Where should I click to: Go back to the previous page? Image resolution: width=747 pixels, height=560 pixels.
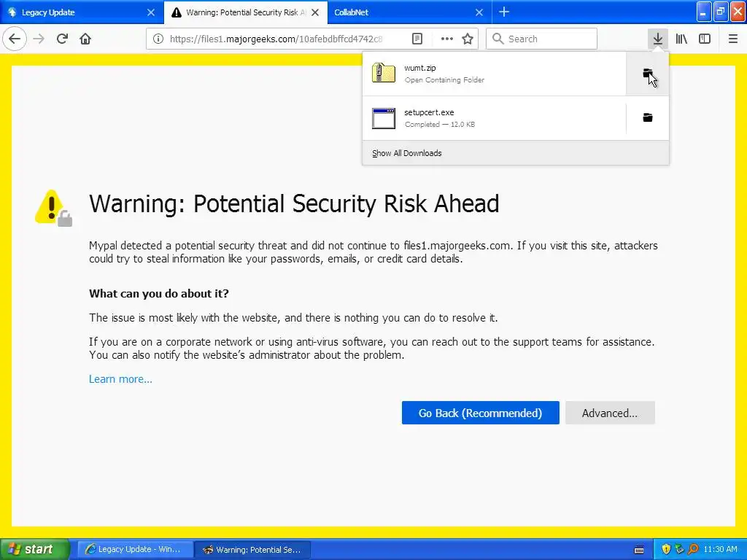[x=15, y=39]
